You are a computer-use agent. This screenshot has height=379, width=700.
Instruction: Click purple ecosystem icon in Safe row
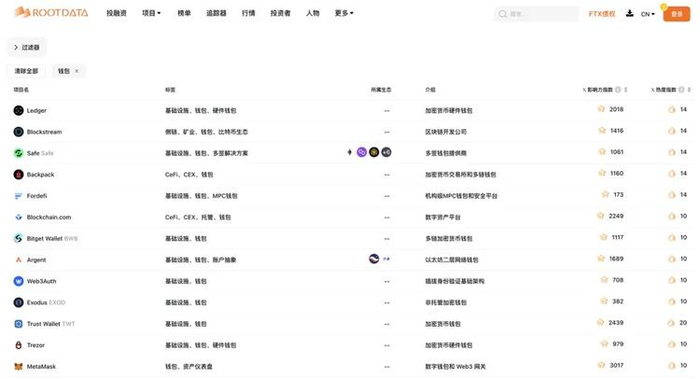coord(362,152)
